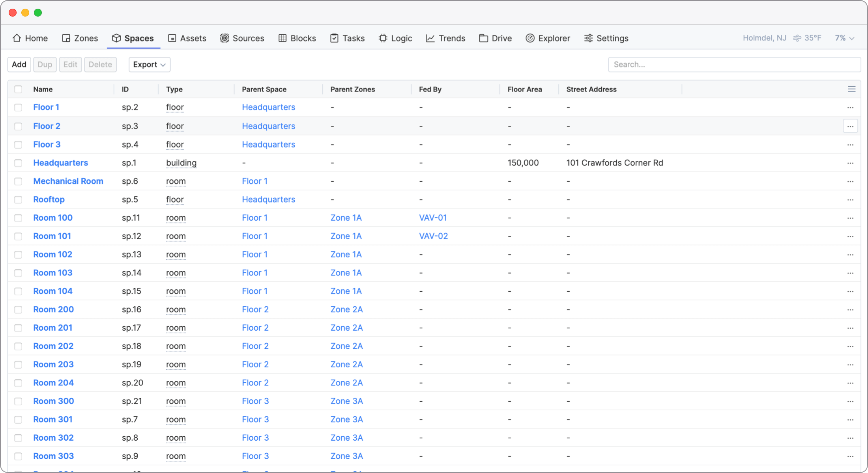Open the Holmdel, NJ weather location
This screenshot has width=868, height=473.
[x=764, y=38]
